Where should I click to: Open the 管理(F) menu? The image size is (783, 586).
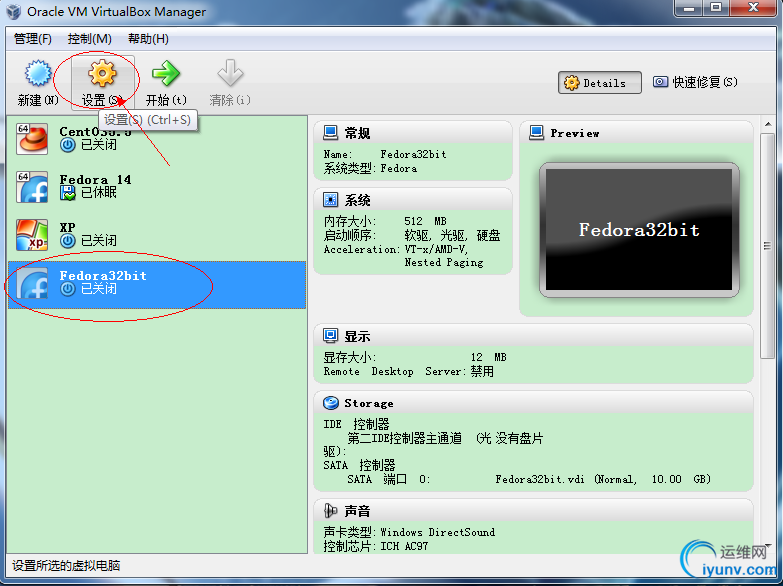click(x=33, y=38)
